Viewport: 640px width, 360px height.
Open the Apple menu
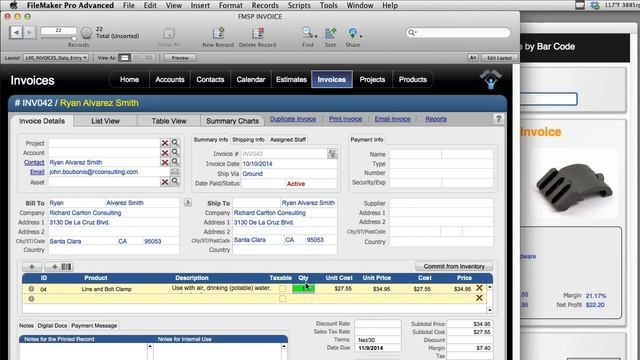pyautogui.click(x=13, y=5)
